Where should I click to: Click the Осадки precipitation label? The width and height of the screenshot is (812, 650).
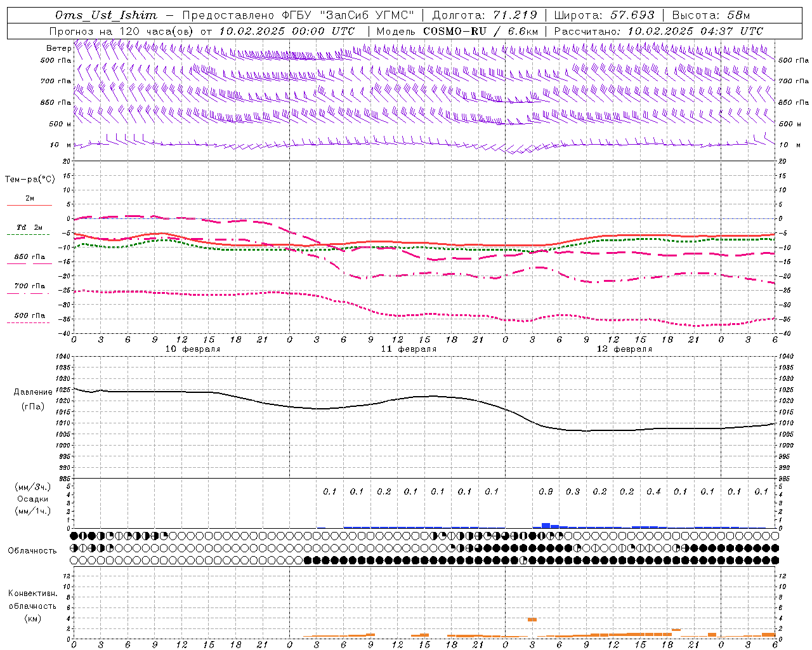click(x=33, y=499)
